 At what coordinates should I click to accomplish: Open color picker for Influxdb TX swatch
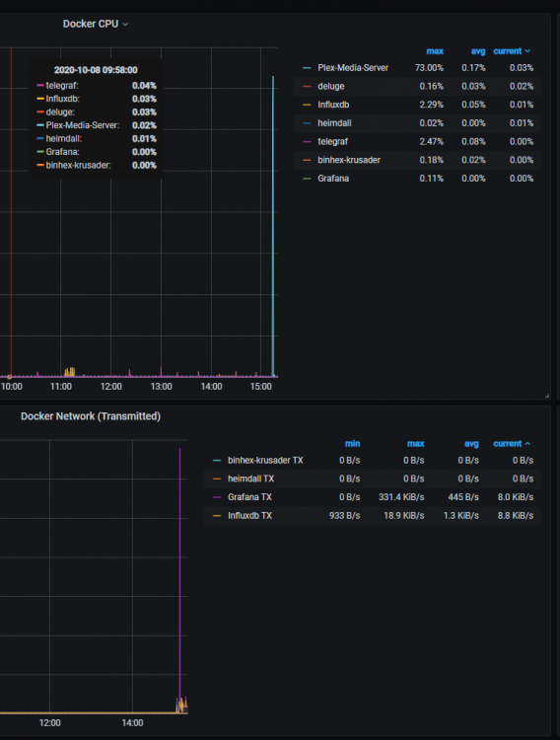217,516
